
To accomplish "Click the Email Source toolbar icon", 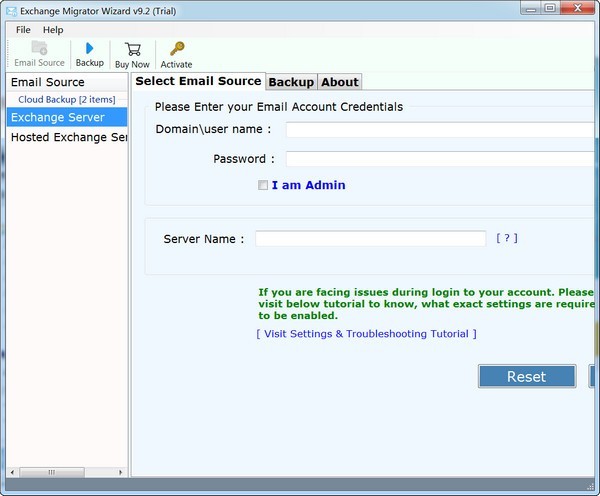I will tap(39, 49).
